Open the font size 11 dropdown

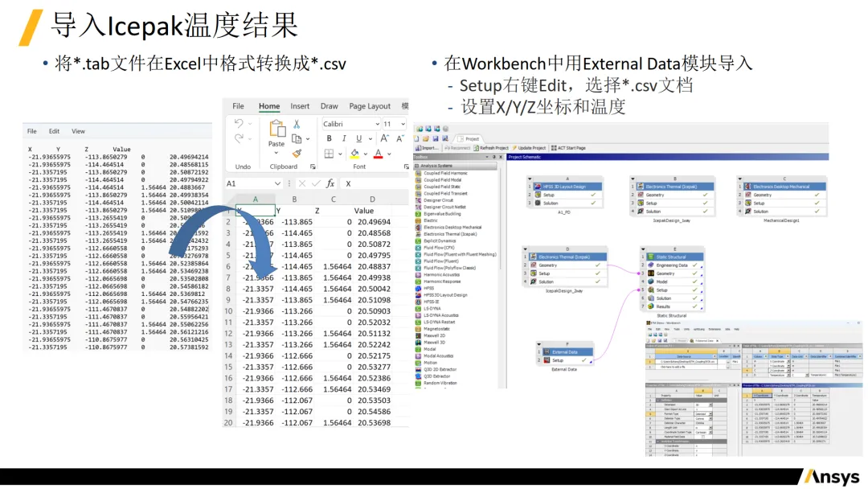tap(403, 124)
